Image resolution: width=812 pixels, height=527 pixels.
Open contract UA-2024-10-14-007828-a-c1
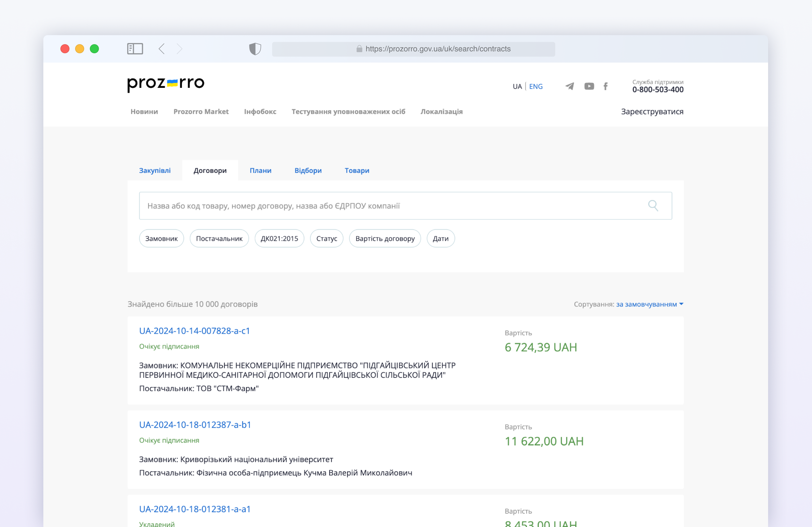pos(194,331)
